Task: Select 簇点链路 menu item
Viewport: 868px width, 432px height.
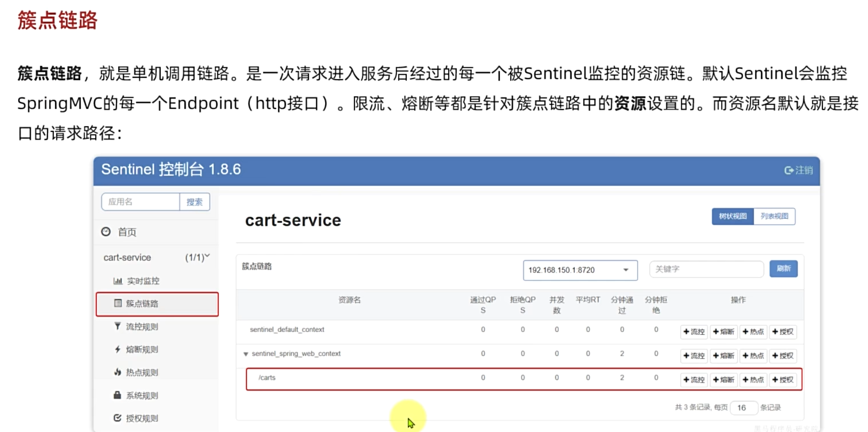Action: [x=157, y=304]
